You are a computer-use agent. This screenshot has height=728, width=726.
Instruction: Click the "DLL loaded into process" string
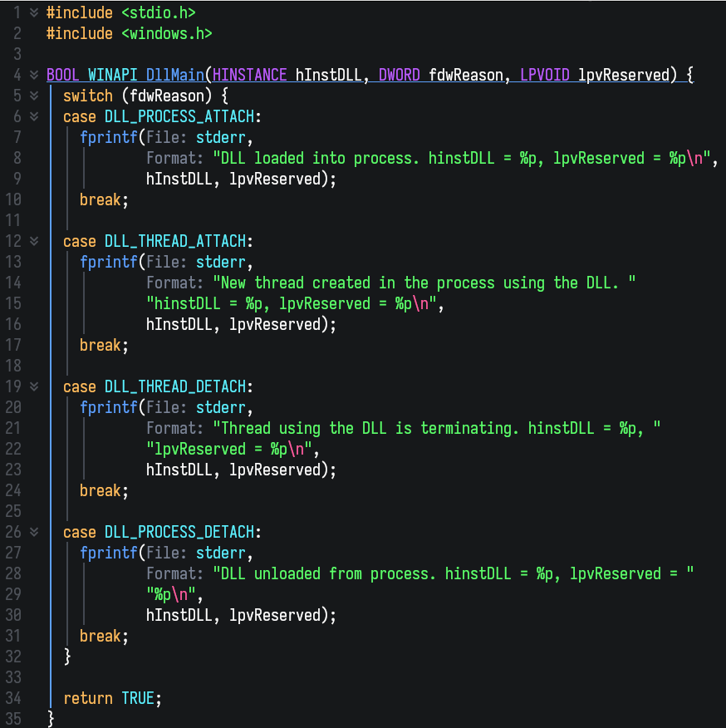461,159
